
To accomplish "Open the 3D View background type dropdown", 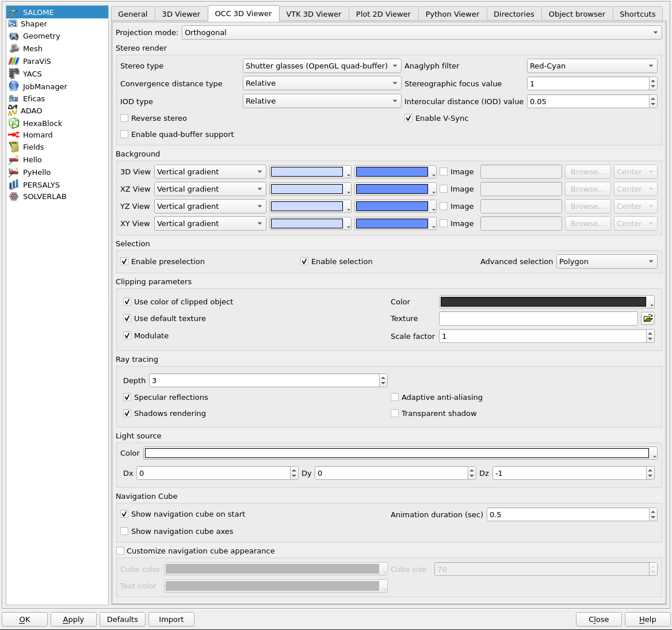I will (210, 172).
